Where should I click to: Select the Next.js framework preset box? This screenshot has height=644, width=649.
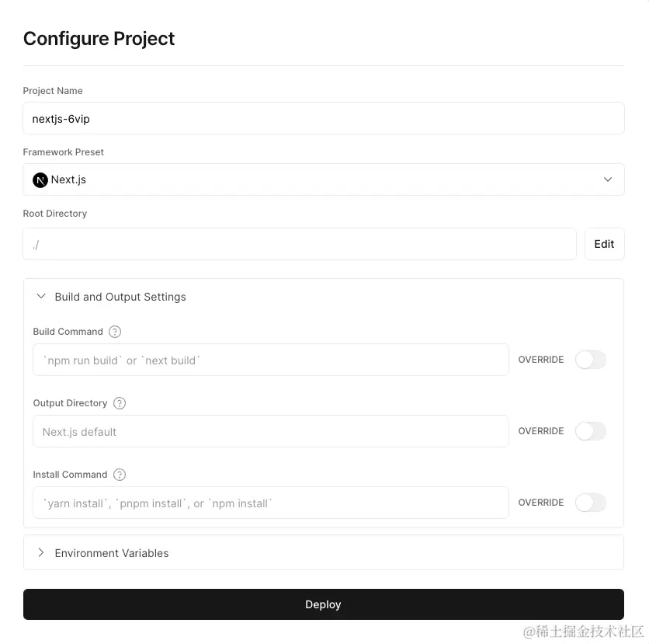coord(324,179)
